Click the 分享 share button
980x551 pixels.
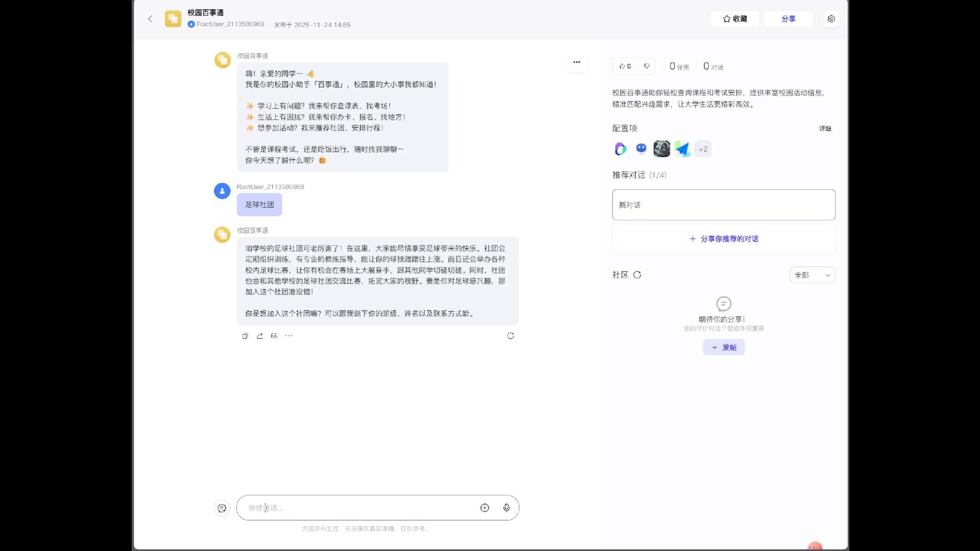[x=788, y=19]
